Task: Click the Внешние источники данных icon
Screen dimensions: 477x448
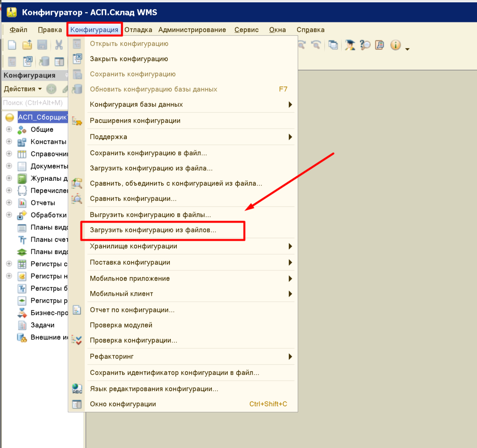Action: (x=22, y=337)
